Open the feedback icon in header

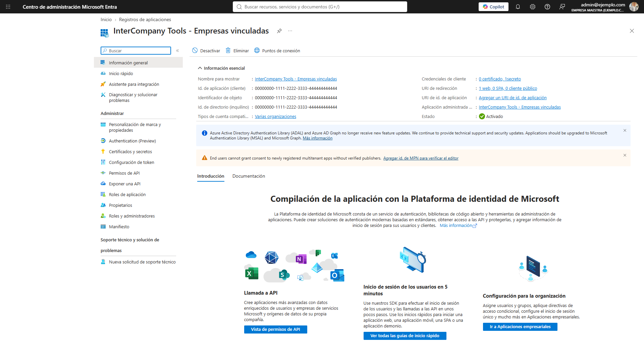pos(562,7)
